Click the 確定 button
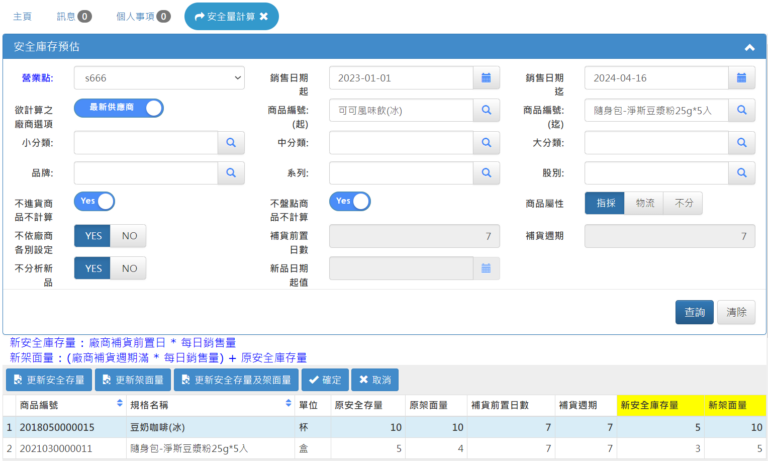Viewport: 768px width, 461px height. (x=325, y=380)
